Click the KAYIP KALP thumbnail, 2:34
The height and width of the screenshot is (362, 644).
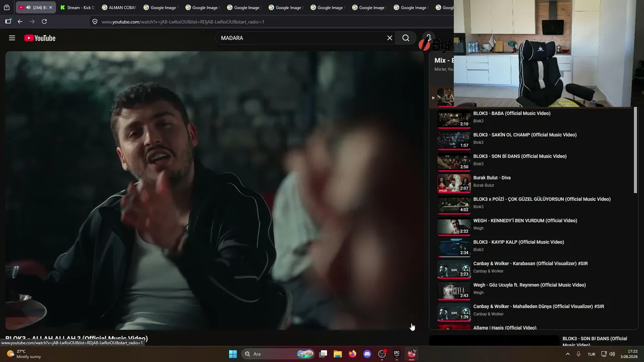(454, 248)
